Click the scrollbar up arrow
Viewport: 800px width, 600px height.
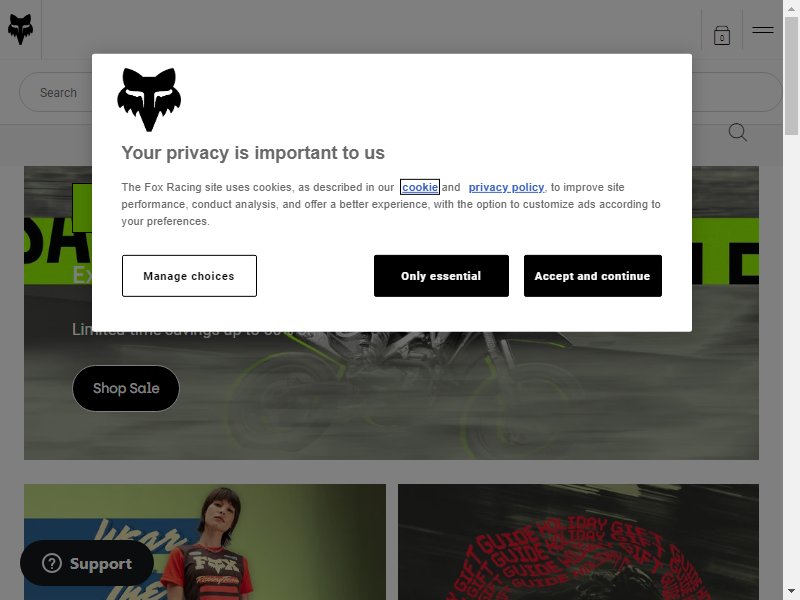(791, 9)
